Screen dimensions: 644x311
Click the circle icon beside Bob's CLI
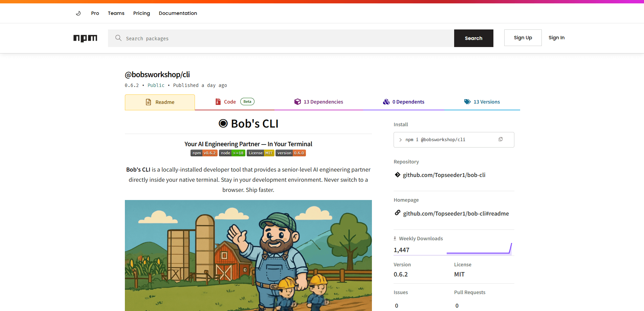(223, 124)
